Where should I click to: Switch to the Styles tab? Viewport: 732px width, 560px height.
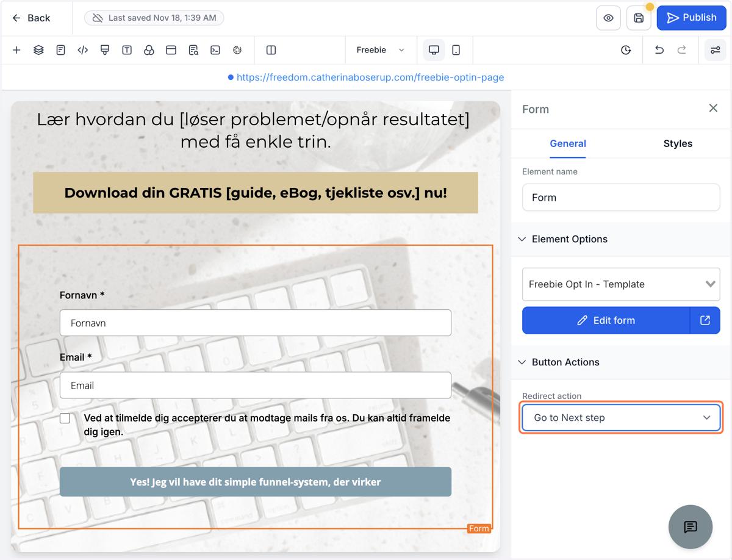click(678, 144)
